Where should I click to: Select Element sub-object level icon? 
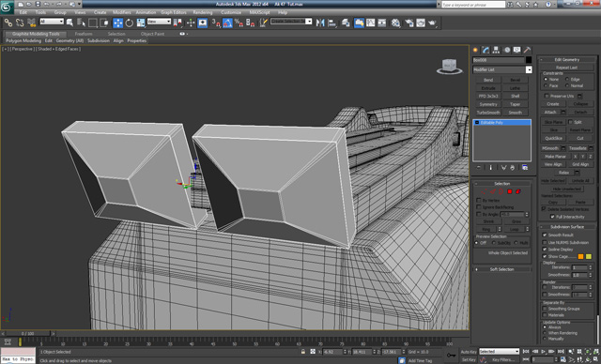click(x=518, y=191)
